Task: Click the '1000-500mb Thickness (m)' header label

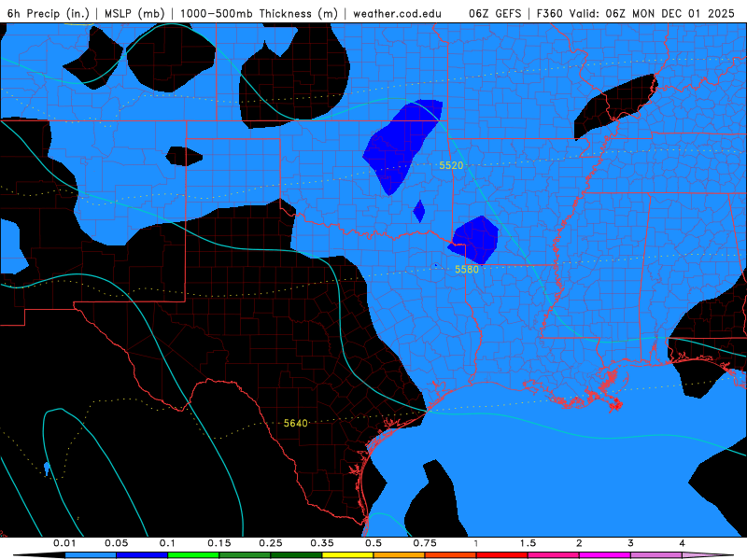Action: pos(260,14)
